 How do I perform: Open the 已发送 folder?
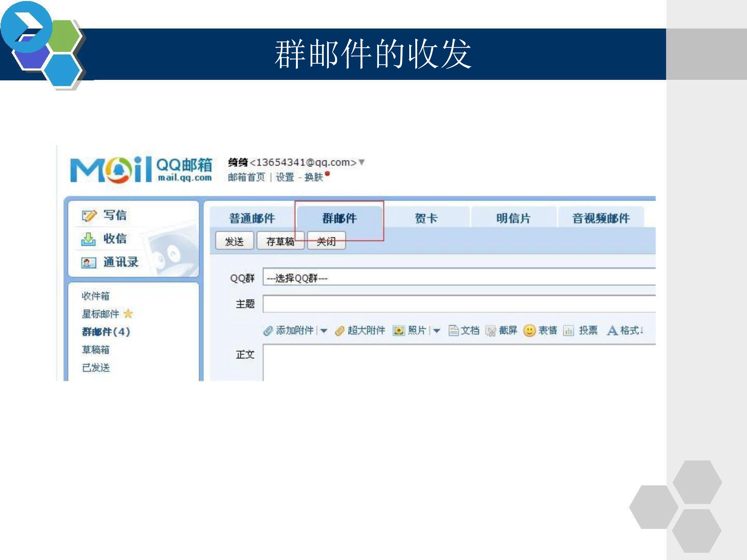tap(96, 367)
